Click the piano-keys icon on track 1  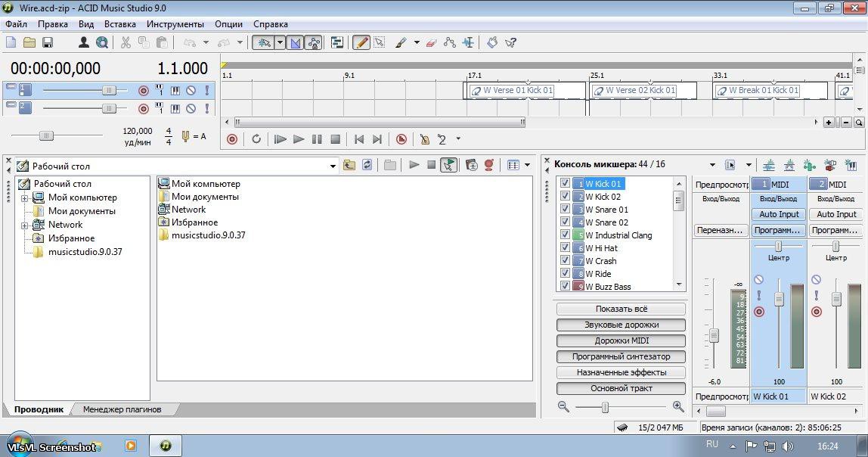175,90
